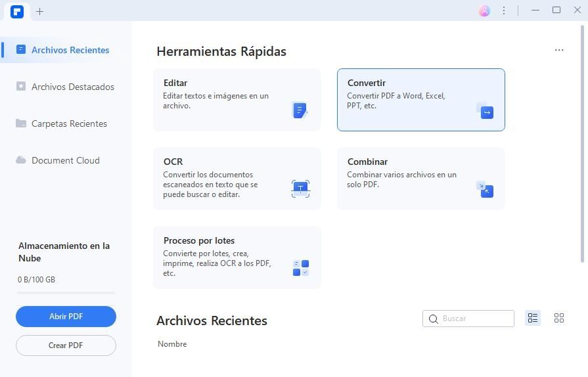The image size is (588, 377).
Task: Click the Document Cloud icon
Action: pyautogui.click(x=21, y=160)
